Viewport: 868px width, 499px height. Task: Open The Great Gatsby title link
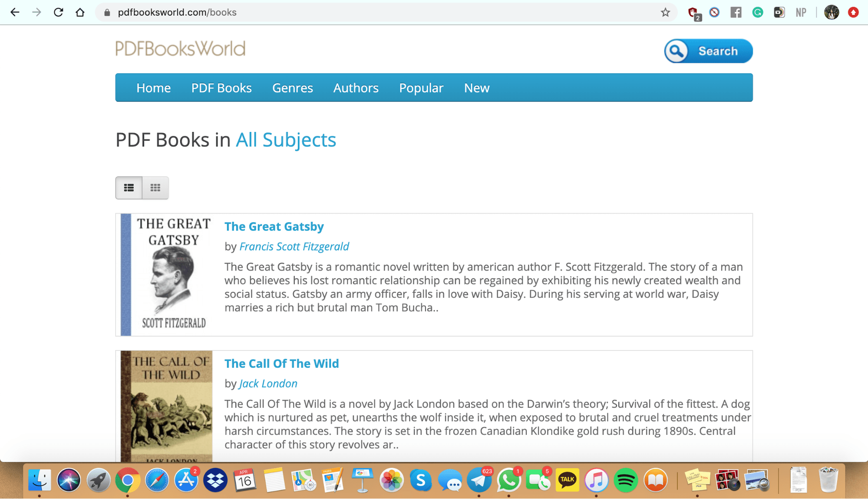[x=274, y=226]
